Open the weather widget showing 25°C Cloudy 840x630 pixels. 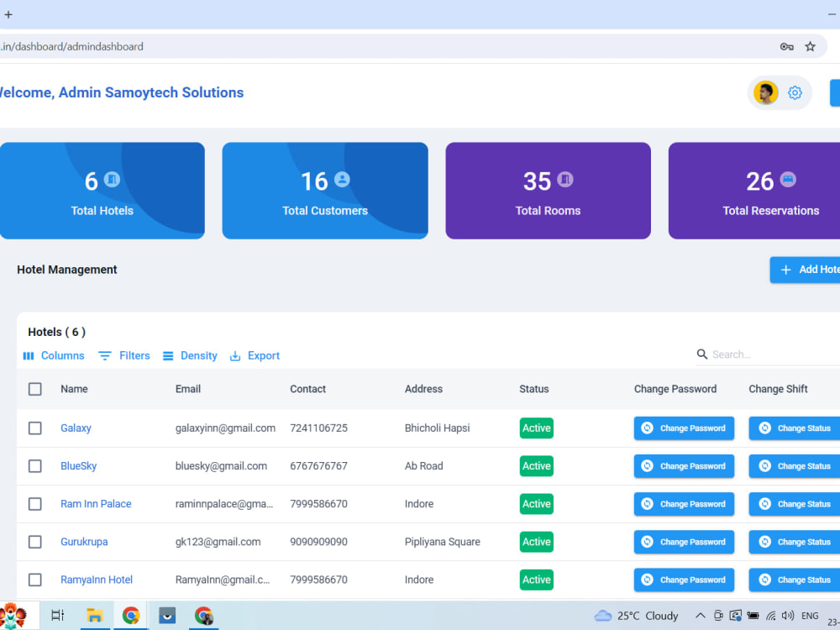[x=637, y=616]
